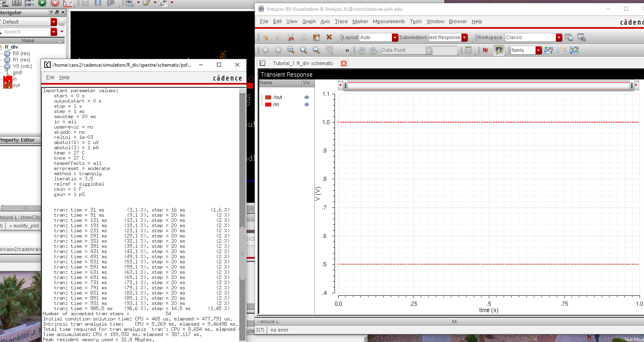Click the Navigator help question mark icon

51,12
